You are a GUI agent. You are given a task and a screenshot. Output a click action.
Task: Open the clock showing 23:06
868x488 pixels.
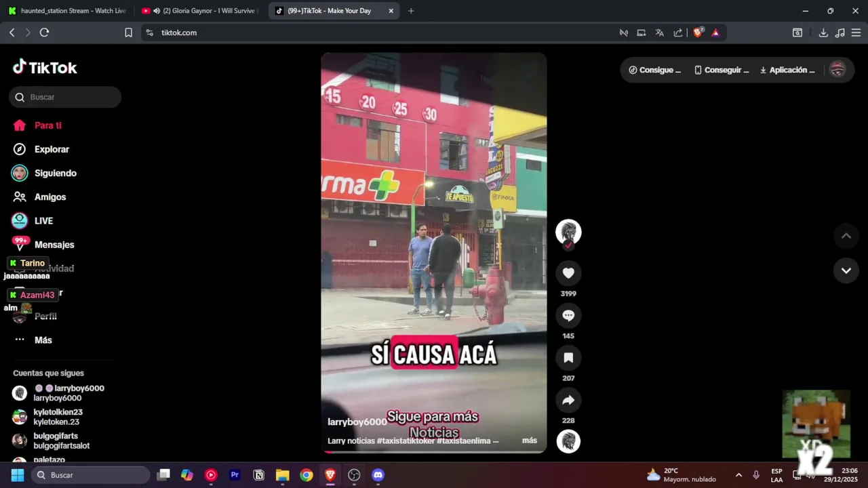[840, 475]
